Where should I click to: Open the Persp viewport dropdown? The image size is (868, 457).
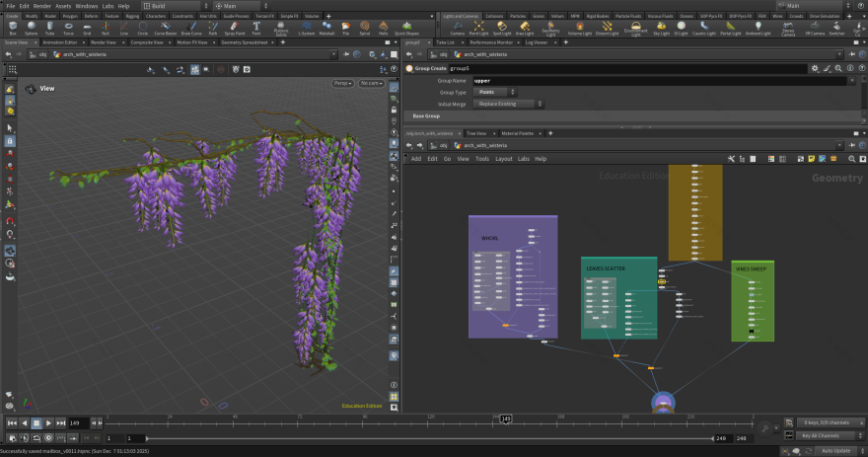(x=342, y=83)
